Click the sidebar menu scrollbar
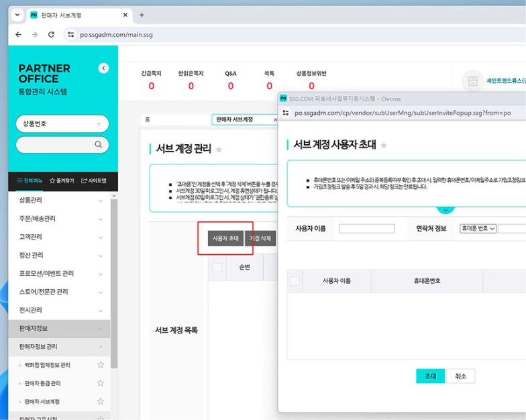 [114, 283]
